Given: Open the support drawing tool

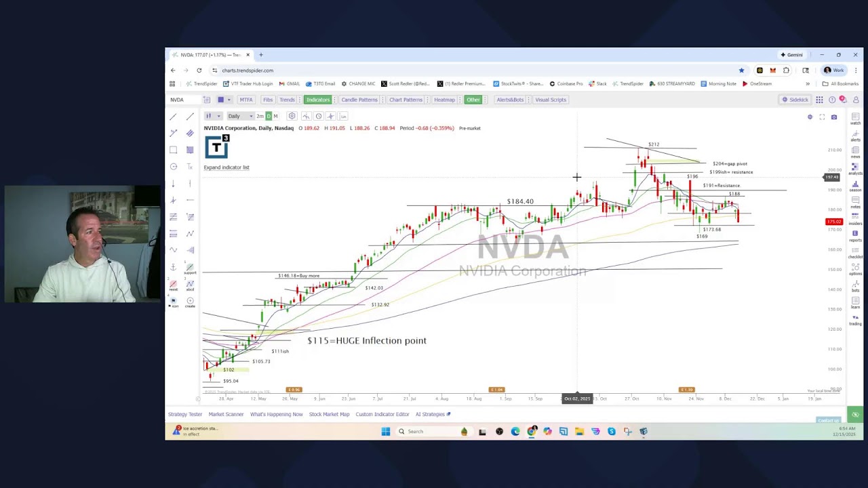Looking at the screenshot, I should tap(190, 268).
